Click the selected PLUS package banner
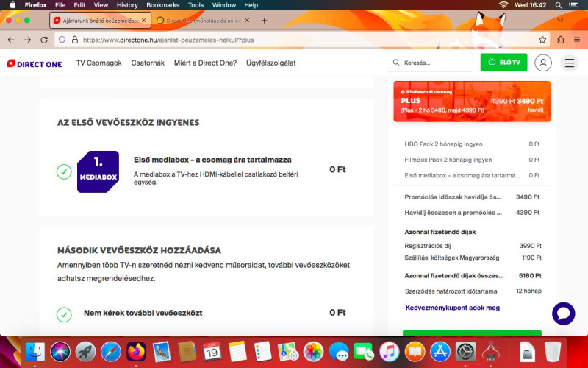 click(472, 102)
